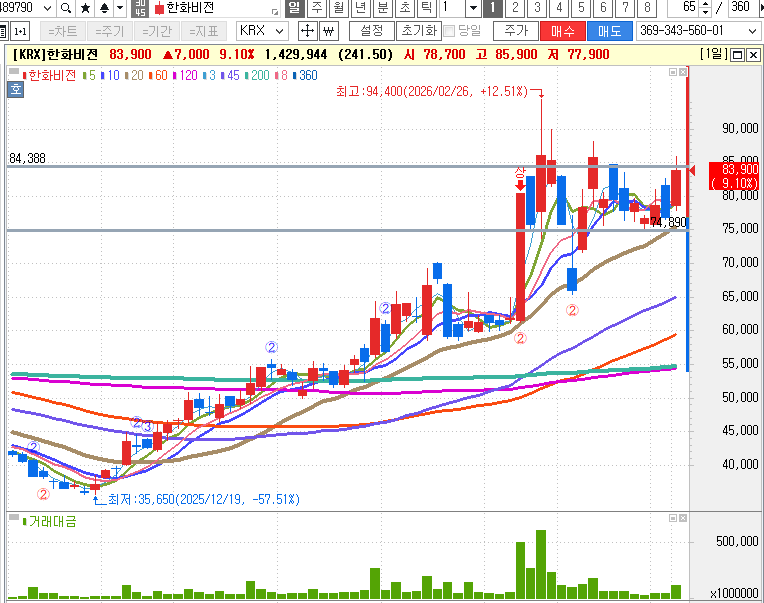Choose interval preset button 1
The height and width of the screenshot is (603, 764).
pos(493,7)
